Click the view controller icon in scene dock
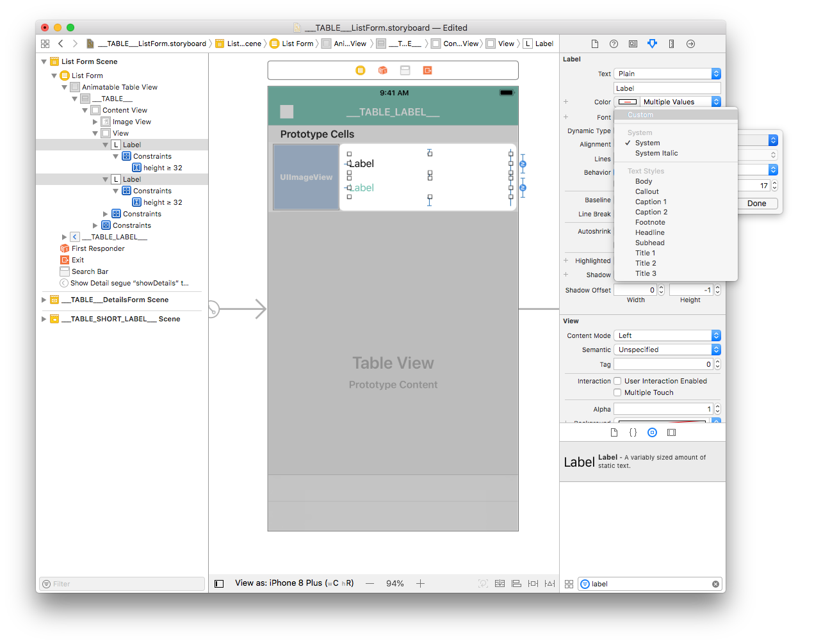The width and height of the screenshot is (830, 644). [x=361, y=70]
